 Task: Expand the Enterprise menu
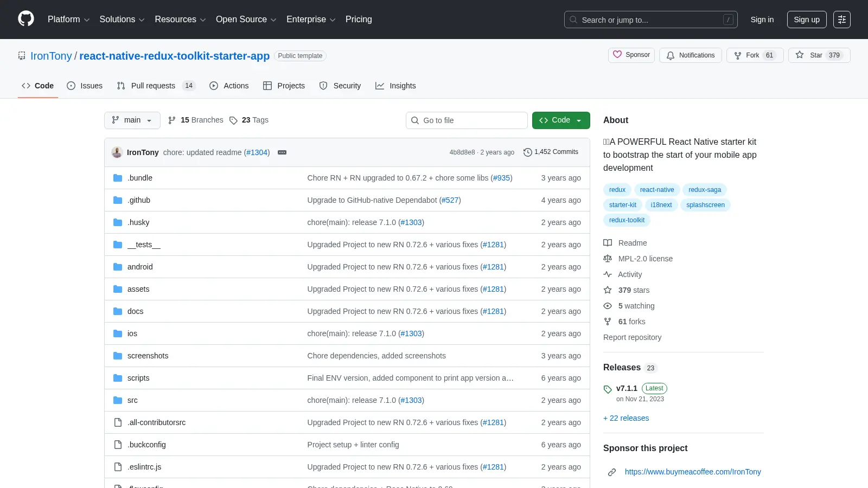click(311, 20)
